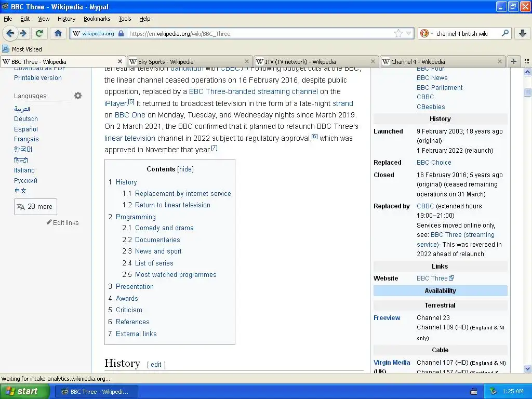Open a new tab with plus button
Viewport: 532px width, 399px height.
click(x=514, y=61)
